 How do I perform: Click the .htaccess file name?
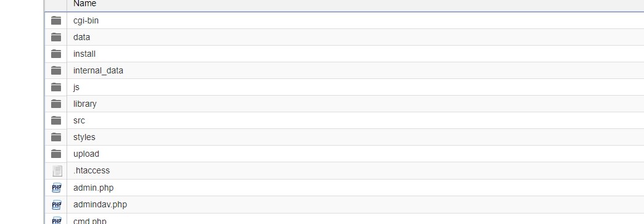tap(92, 170)
